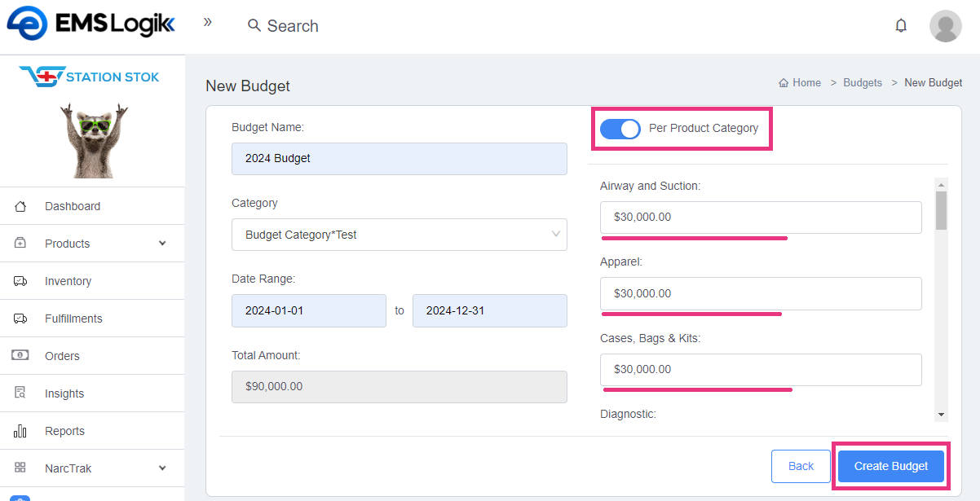
Task: Click the Create Budget button
Action: pyautogui.click(x=890, y=466)
